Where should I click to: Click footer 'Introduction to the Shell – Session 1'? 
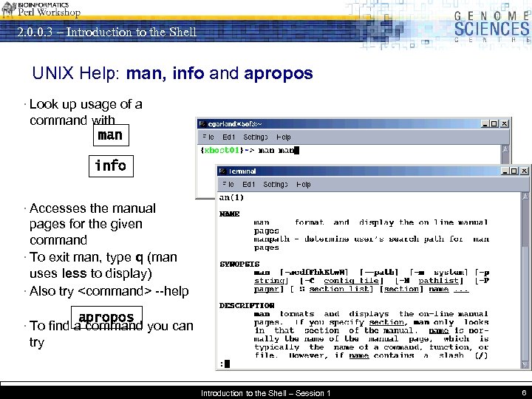point(266,393)
